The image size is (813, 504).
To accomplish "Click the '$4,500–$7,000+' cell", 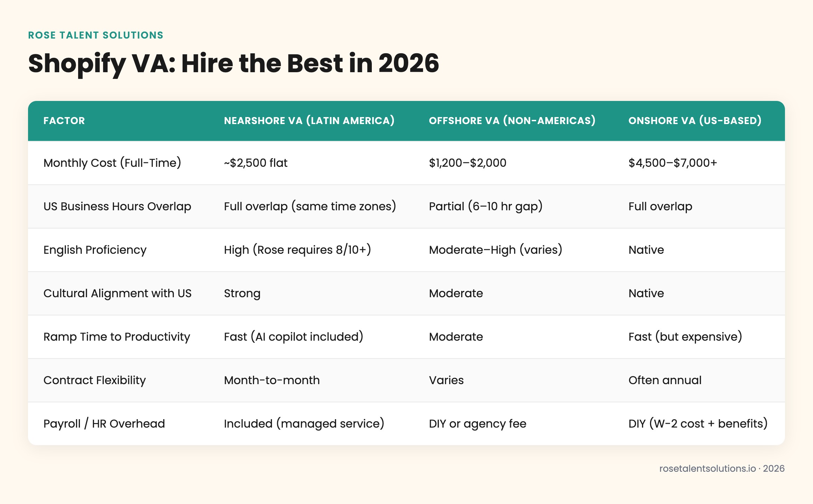I will point(673,163).
